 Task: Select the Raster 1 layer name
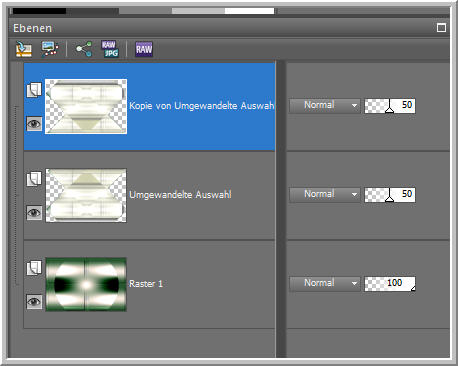(x=146, y=284)
